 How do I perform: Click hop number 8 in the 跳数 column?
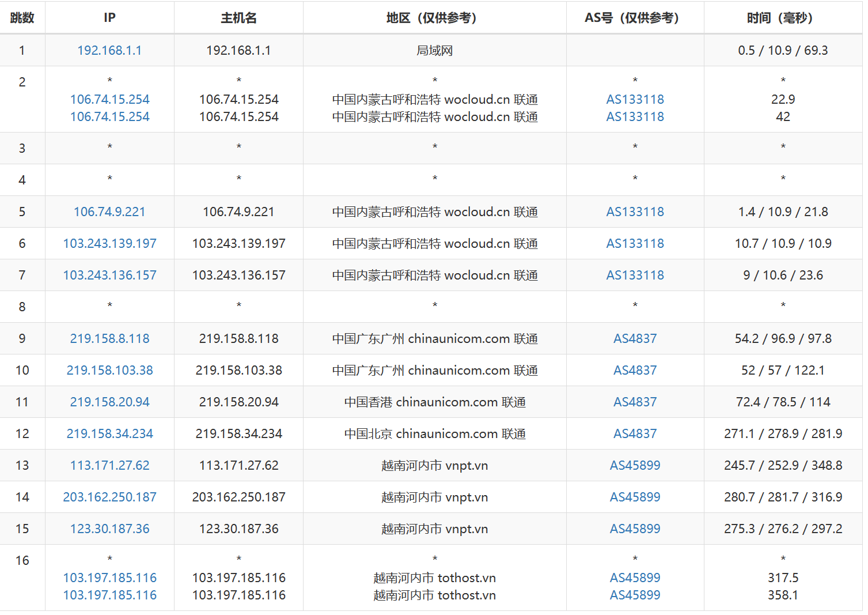[22, 307]
